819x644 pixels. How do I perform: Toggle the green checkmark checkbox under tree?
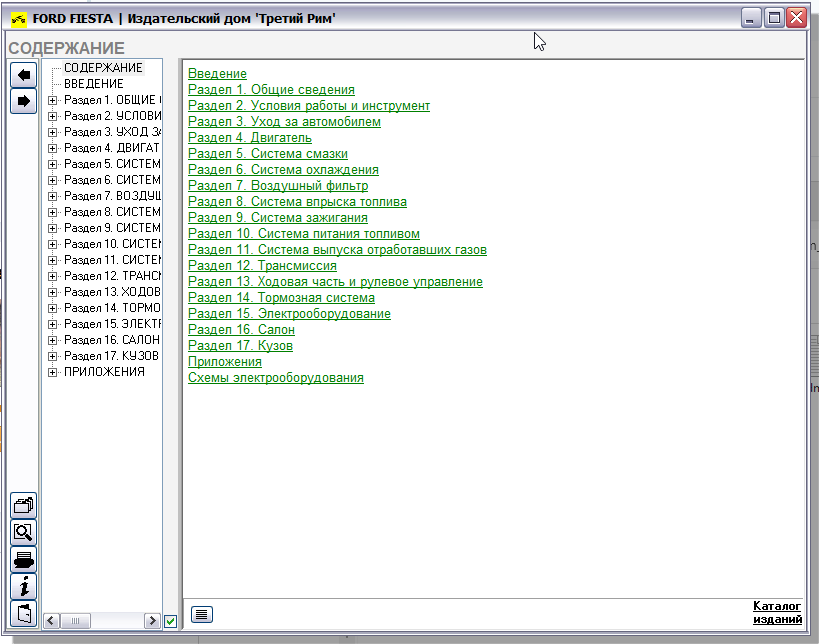(x=170, y=621)
